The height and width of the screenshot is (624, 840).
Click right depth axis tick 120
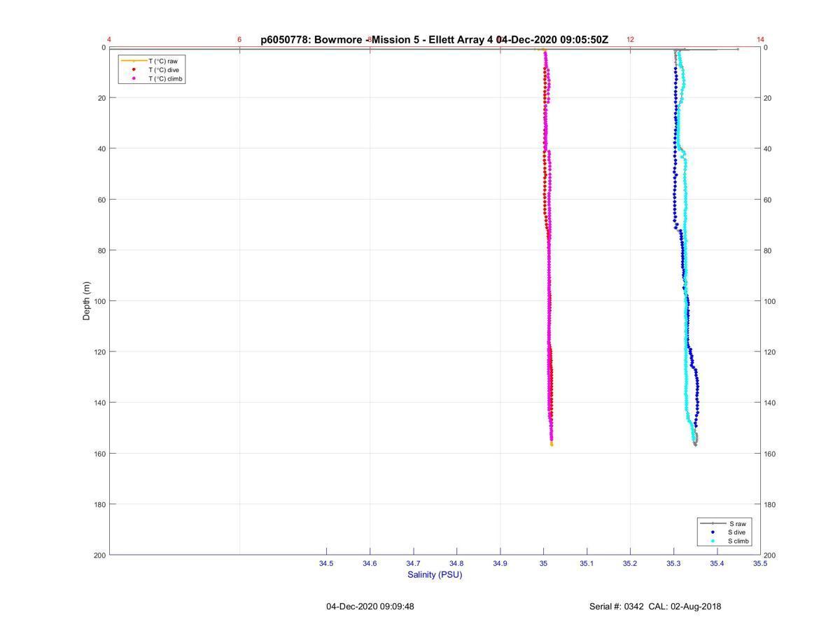click(x=770, y=352)
